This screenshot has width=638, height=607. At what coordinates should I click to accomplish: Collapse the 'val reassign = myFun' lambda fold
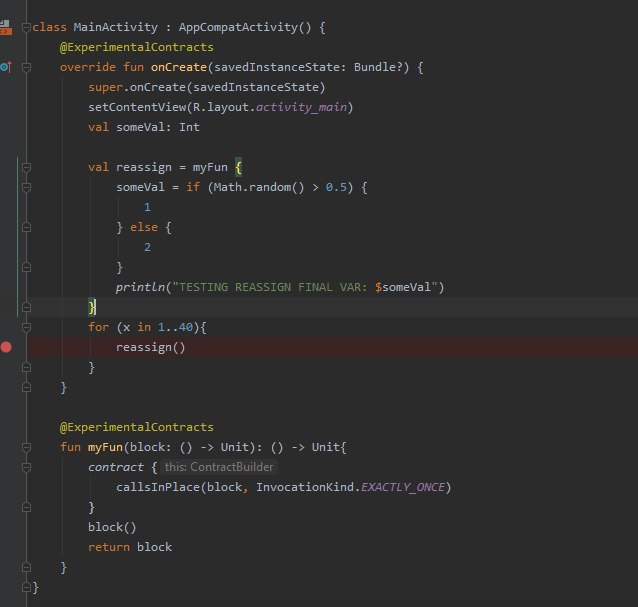pyautogui.click(x=26, y=167)
